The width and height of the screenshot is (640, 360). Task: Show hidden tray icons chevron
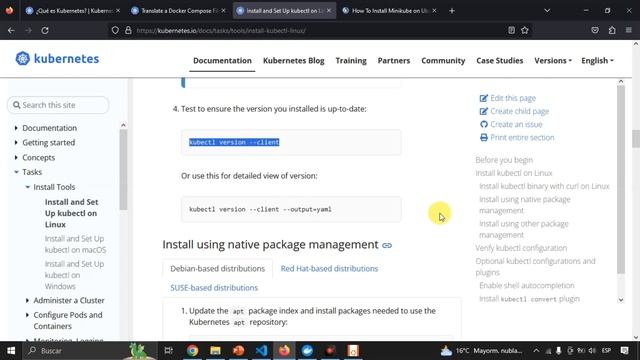click(536, 351)
